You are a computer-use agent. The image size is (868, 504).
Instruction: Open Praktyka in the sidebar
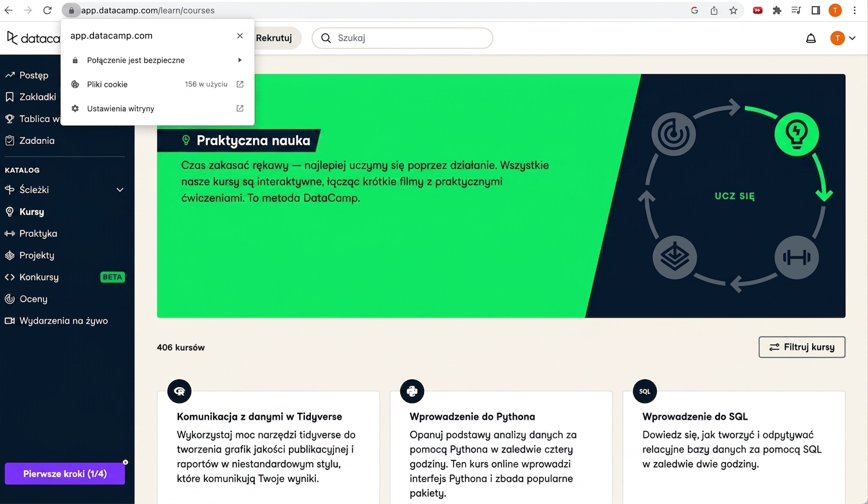[38, 233]
